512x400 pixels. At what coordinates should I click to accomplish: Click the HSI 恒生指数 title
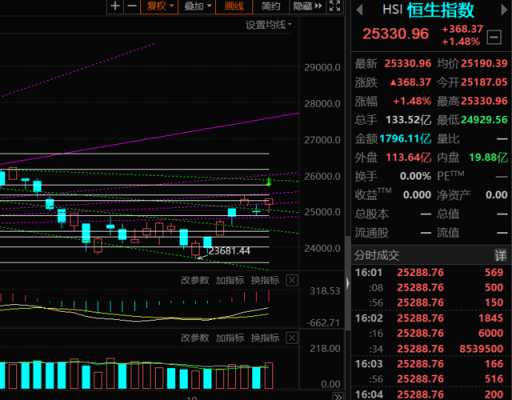pyautogui.click(x=428, y=10)
